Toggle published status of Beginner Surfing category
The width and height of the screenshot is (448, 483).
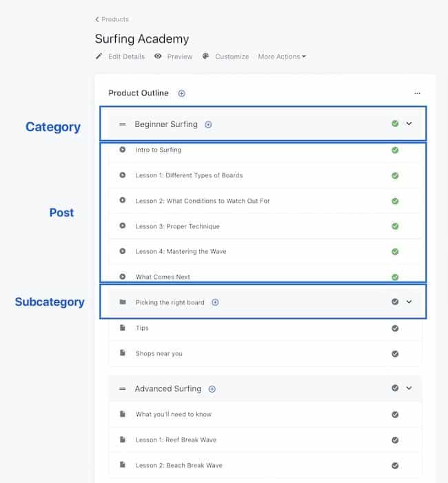[395, 124]
